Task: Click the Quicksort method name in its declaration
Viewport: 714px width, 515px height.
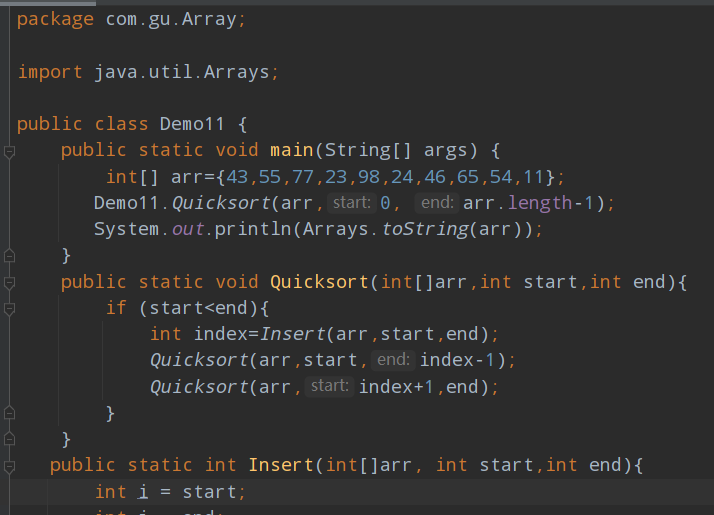Action: 319,282
